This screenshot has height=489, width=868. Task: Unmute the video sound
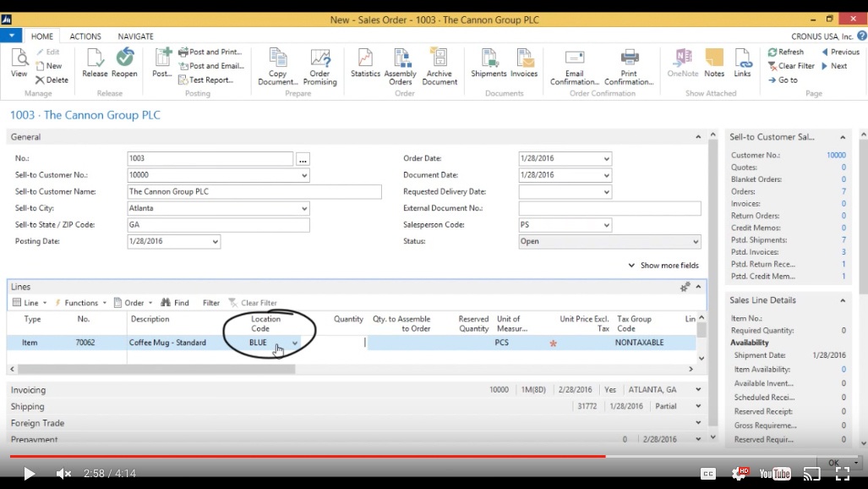pyautogui.click(x=63, y=474)
